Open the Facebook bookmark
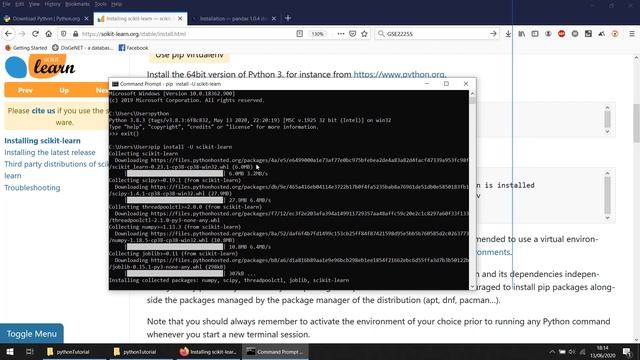Image resolution: width=640 pixels, height=360 pixels. (x=133, y=48)
